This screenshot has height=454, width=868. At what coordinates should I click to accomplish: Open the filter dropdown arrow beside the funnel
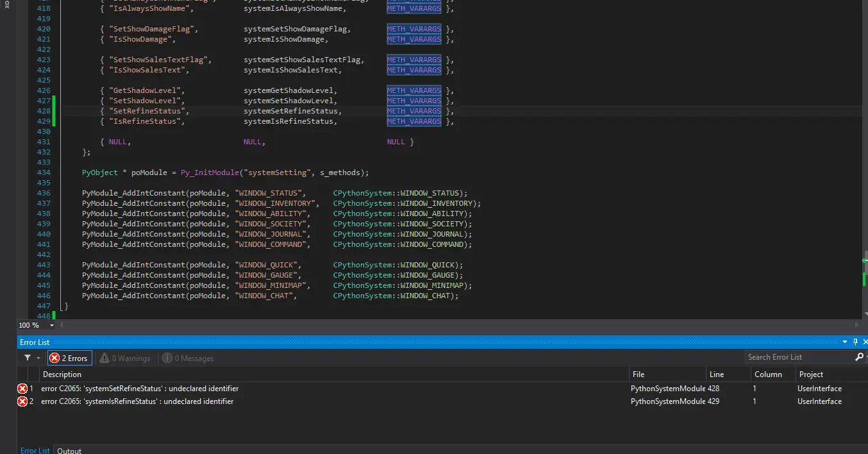(38, 358)
